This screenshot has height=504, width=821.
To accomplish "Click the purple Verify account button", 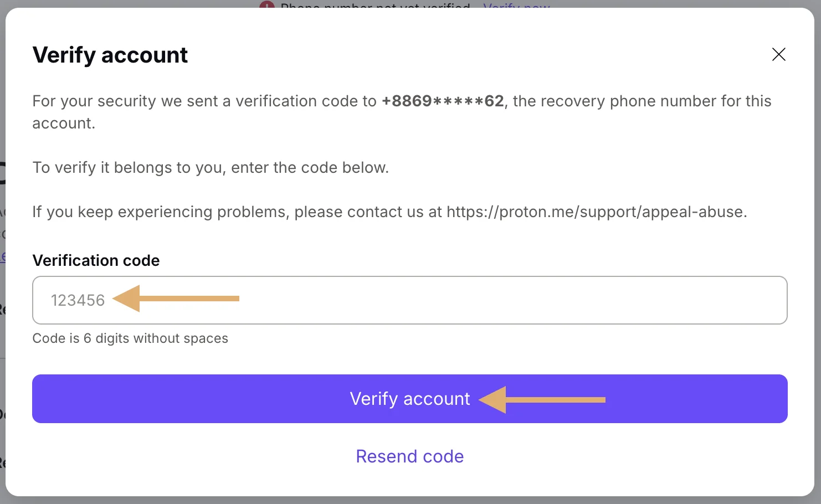I will (410, 399).
